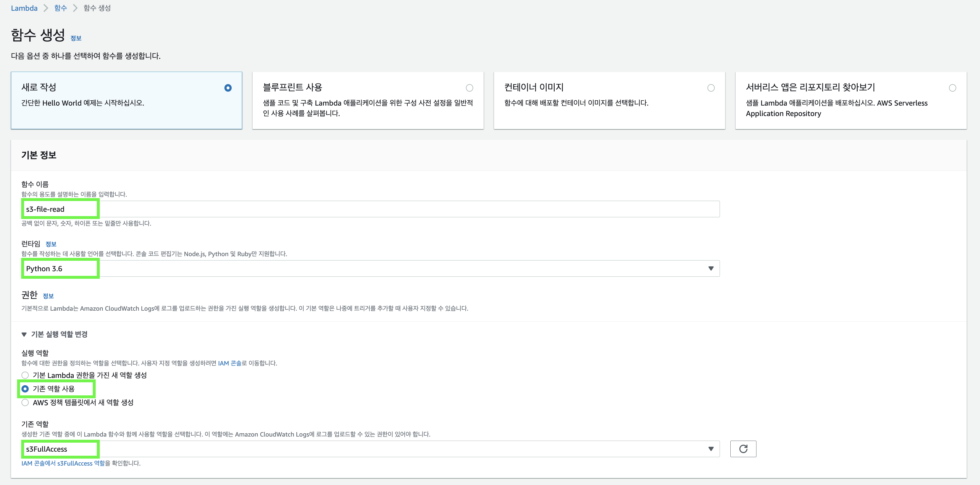This screenshot has width=980, height=485.
Task: Select the 컨테이너 이미지 radio option
Action: click(711, 88)
